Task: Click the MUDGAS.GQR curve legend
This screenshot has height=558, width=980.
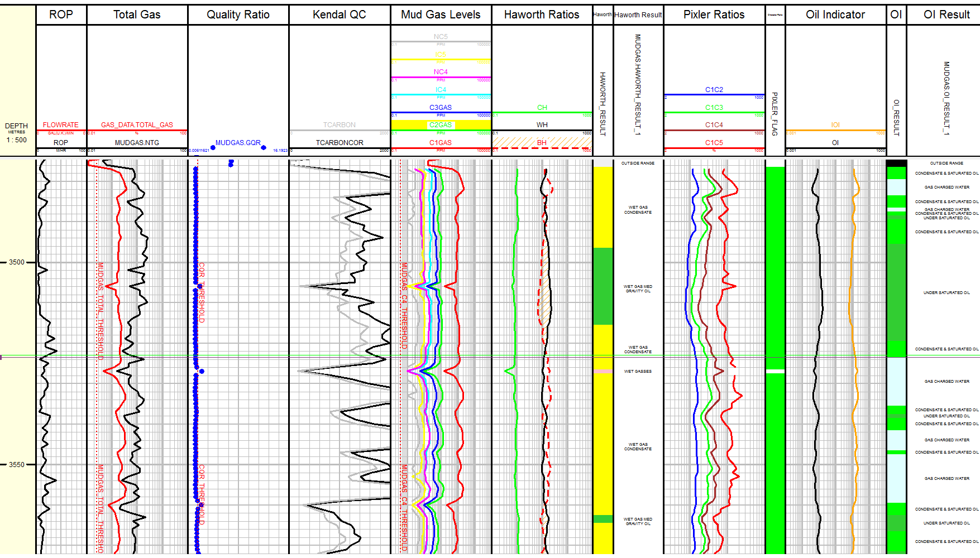Action: (x=238, y=143)
